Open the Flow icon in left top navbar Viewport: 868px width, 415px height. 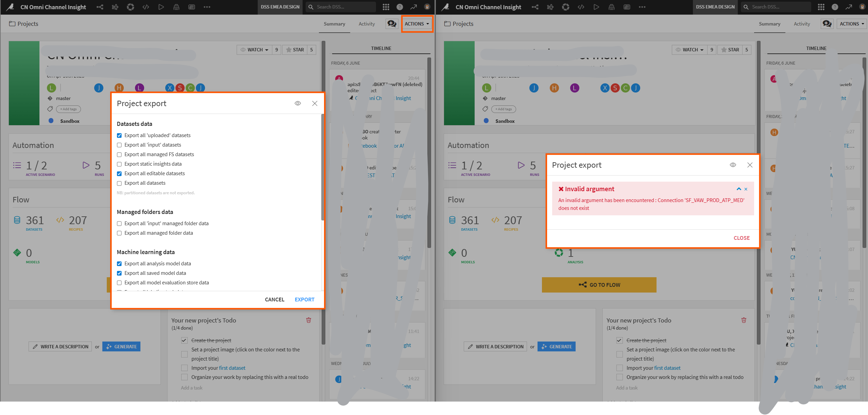pos(100,7)
